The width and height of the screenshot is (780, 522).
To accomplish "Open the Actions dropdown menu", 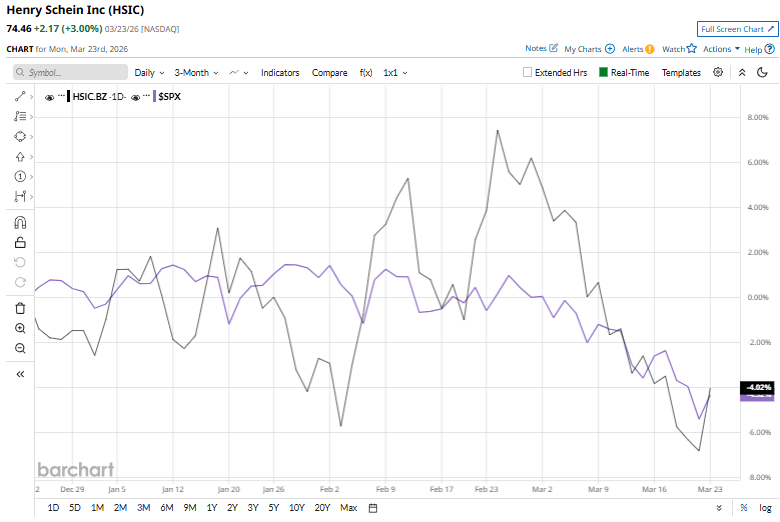I will [721, 49].
